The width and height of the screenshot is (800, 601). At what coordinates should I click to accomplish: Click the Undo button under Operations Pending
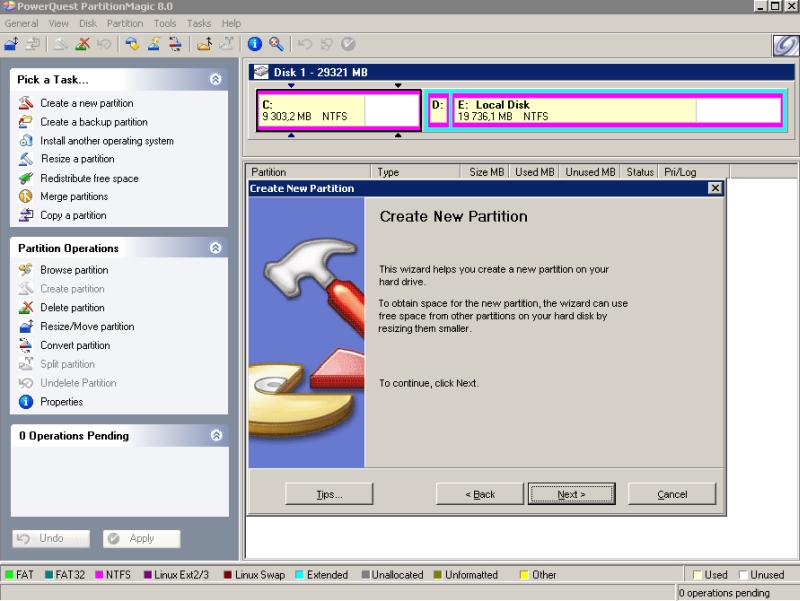[51, 538]
